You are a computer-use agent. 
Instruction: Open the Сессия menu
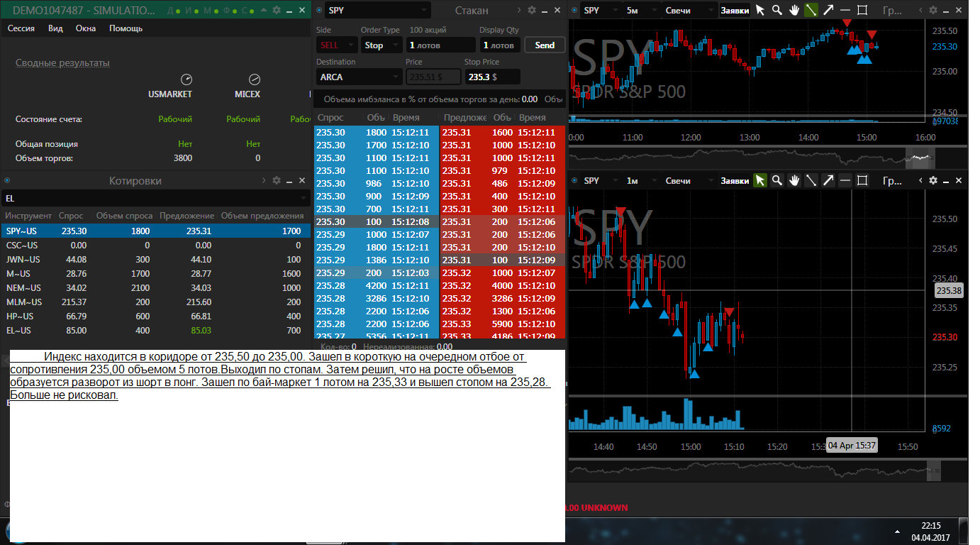pos(21,28)
